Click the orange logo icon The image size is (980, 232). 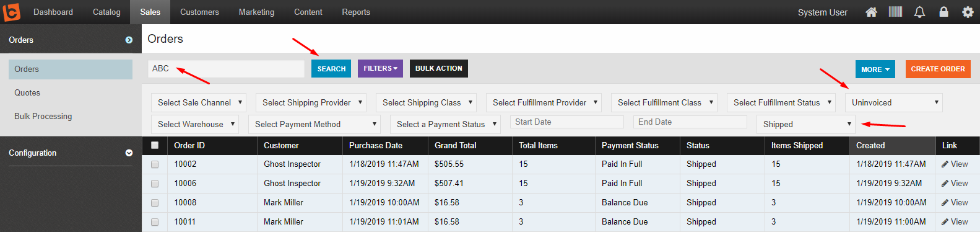12,12
